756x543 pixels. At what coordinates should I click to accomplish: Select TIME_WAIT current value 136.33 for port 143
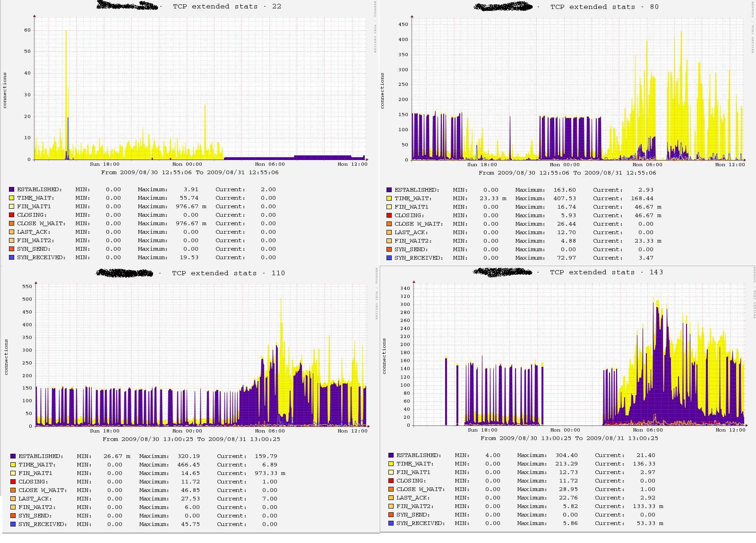(644, 464)
